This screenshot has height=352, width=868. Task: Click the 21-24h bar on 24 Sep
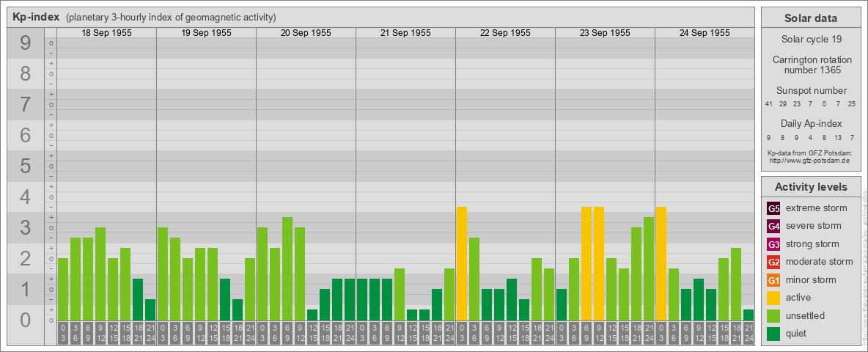tap(749, 315)
